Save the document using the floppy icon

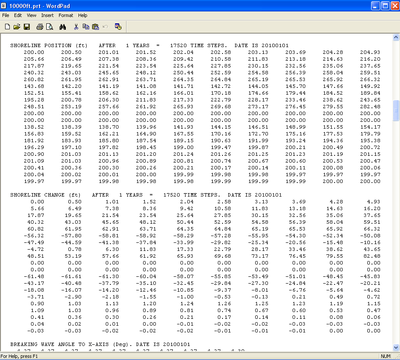(27, 27)
